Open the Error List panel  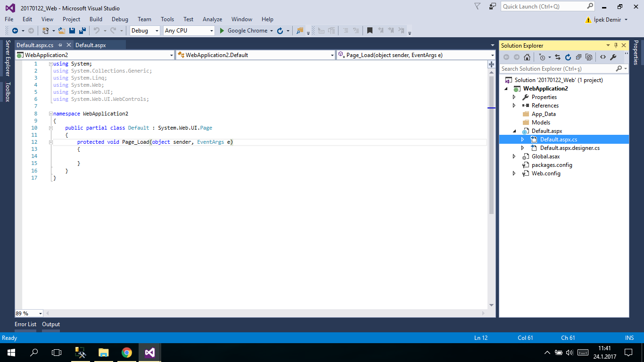(25, 324)
